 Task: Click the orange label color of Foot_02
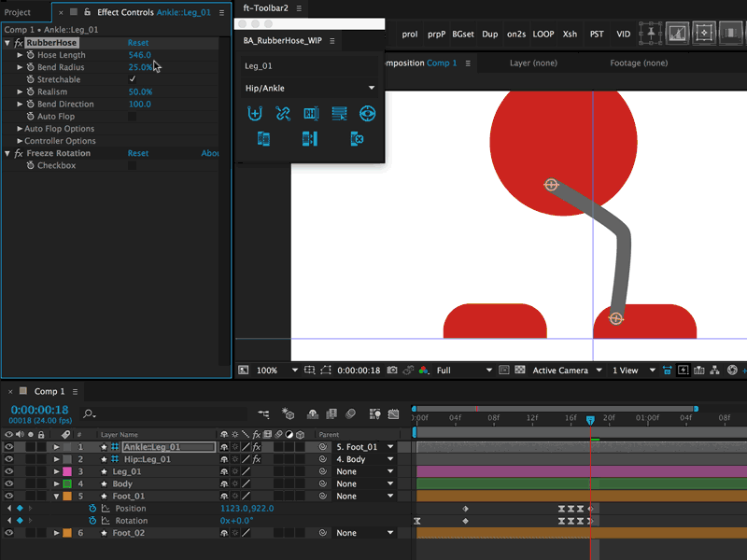coord(66,533)
